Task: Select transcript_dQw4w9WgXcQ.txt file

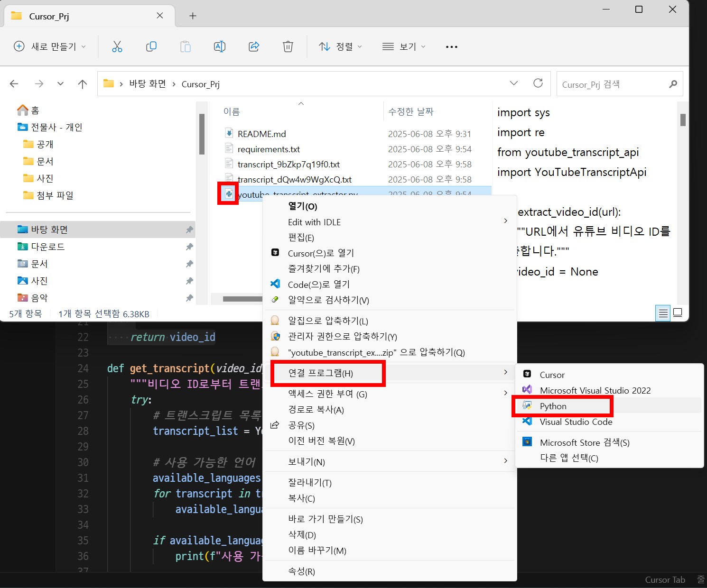Action: pos(294,179)
